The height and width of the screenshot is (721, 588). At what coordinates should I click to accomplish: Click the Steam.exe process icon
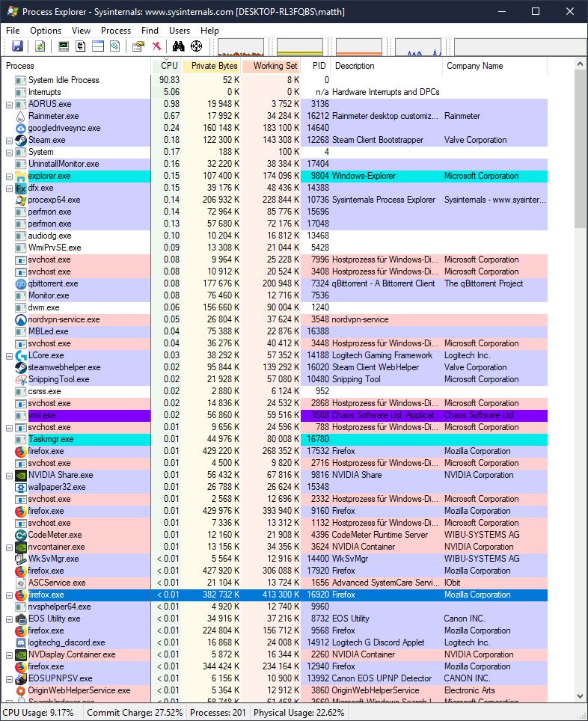(20, 140)
